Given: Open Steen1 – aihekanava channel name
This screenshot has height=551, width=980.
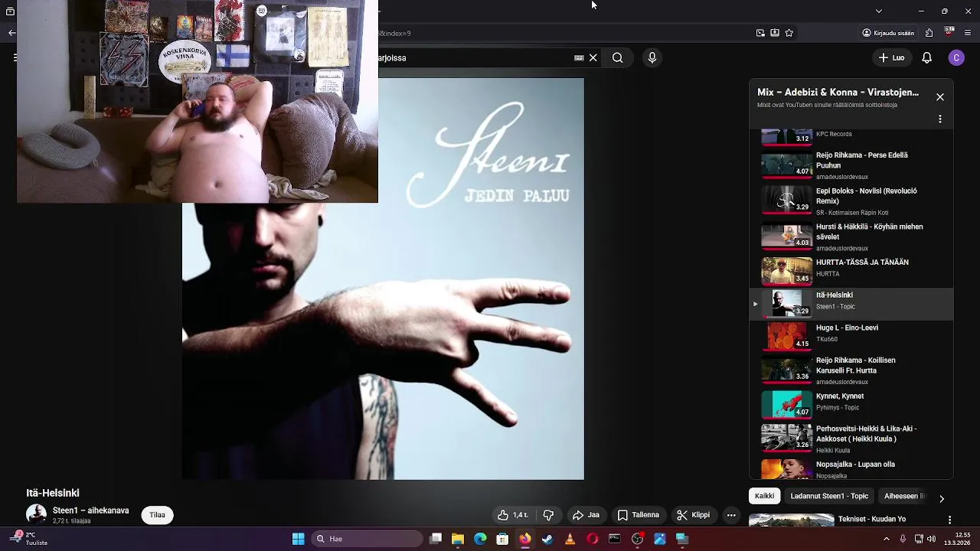Looking at the screenshot, I should [90, 510].
